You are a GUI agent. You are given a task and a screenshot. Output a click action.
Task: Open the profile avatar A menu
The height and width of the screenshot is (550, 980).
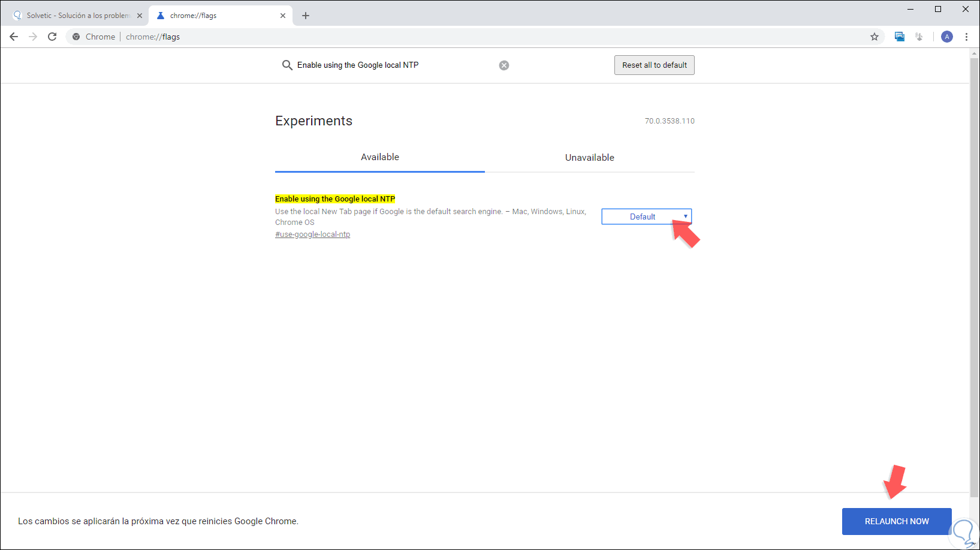coord(947,37)
